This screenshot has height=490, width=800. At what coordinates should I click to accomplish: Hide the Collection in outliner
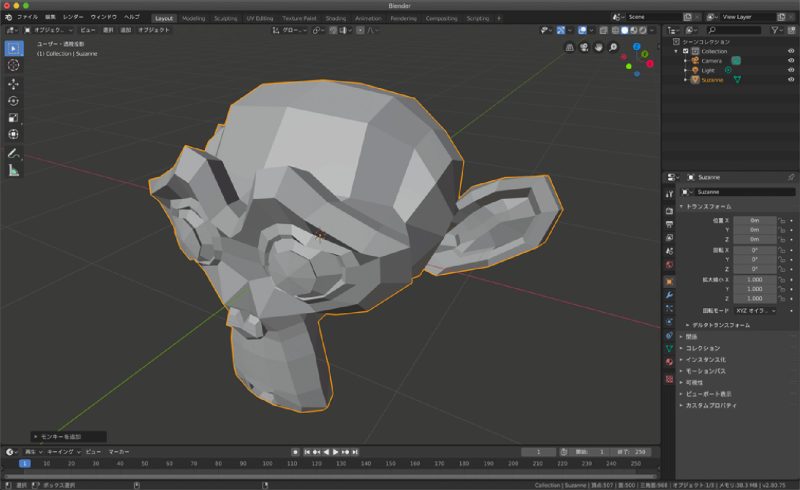pos(791,51)
